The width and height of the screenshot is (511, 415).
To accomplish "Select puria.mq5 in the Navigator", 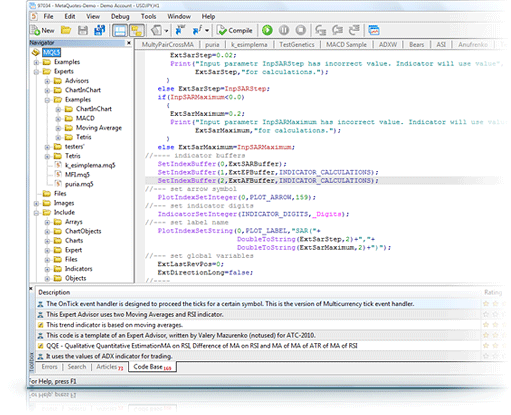I will pos(79,184).
